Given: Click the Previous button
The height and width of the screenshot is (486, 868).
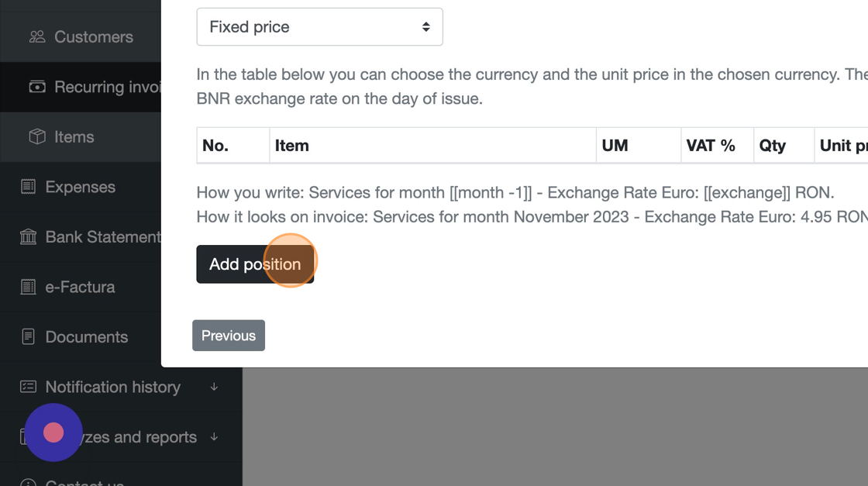Looking at the screenshot, I should (x=229, y=336).
